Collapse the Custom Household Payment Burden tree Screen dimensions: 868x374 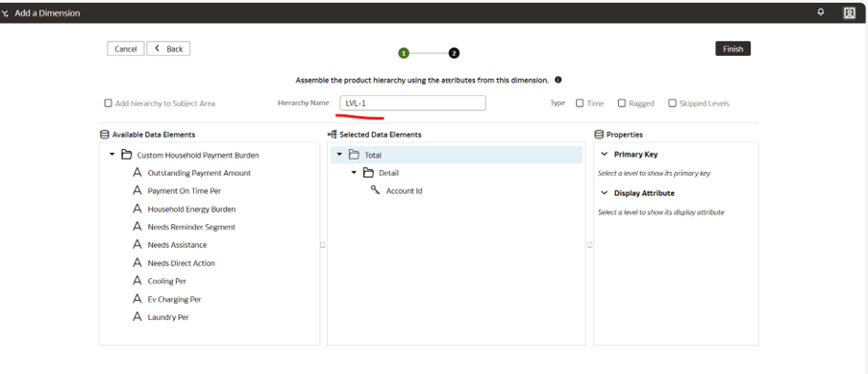(x=112, y=155)
